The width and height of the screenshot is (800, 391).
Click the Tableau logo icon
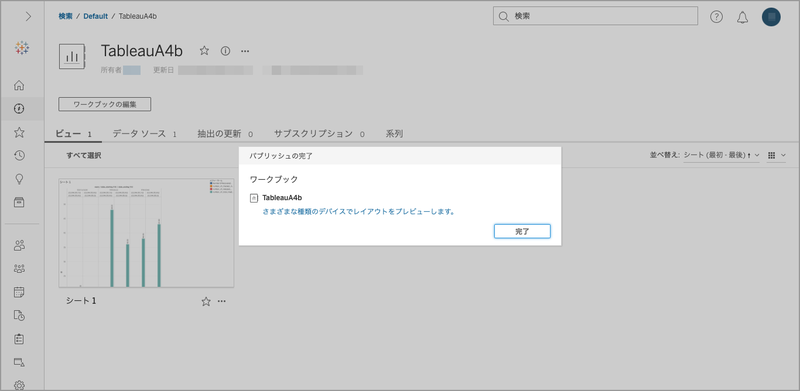22,48
